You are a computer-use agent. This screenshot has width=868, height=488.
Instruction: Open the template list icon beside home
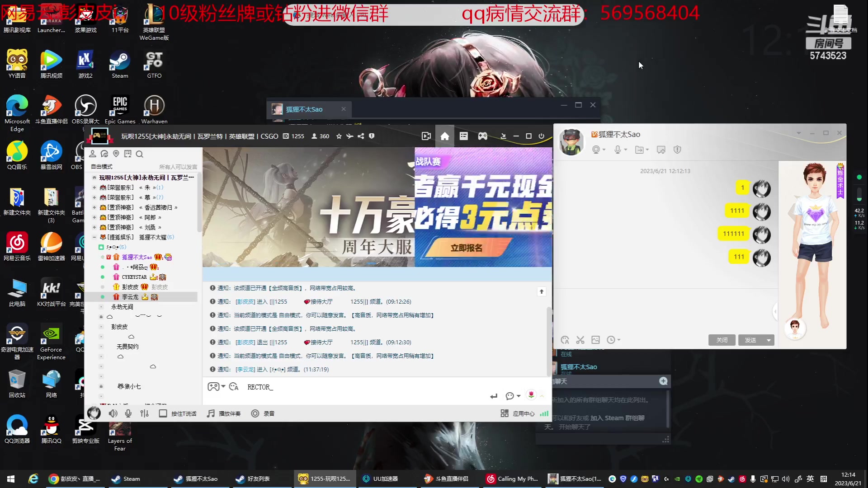(464, 136)
